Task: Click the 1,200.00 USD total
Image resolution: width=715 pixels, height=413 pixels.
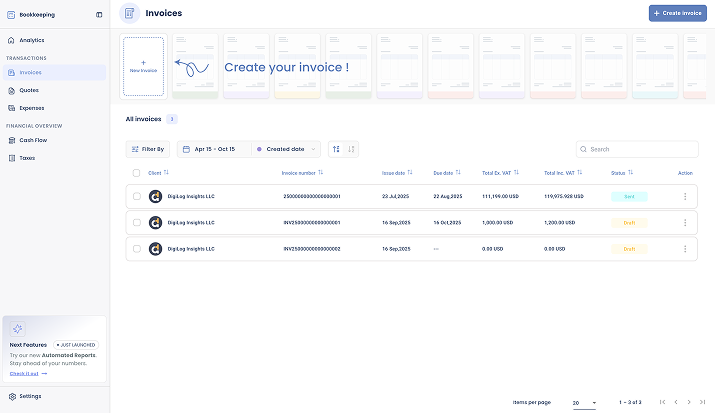Action: tap(560, 222)
